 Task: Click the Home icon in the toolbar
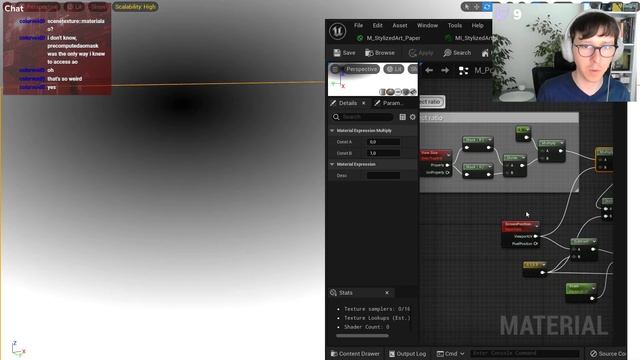coord(485,53)
